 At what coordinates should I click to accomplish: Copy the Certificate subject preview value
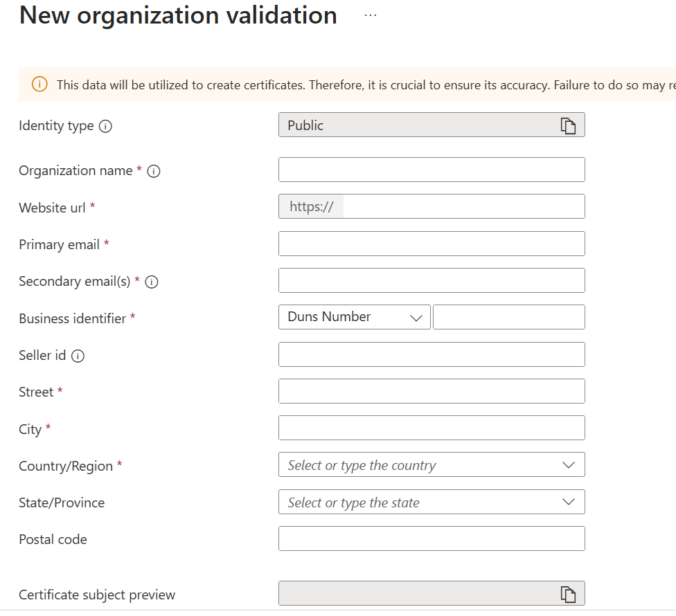(568, 594)
